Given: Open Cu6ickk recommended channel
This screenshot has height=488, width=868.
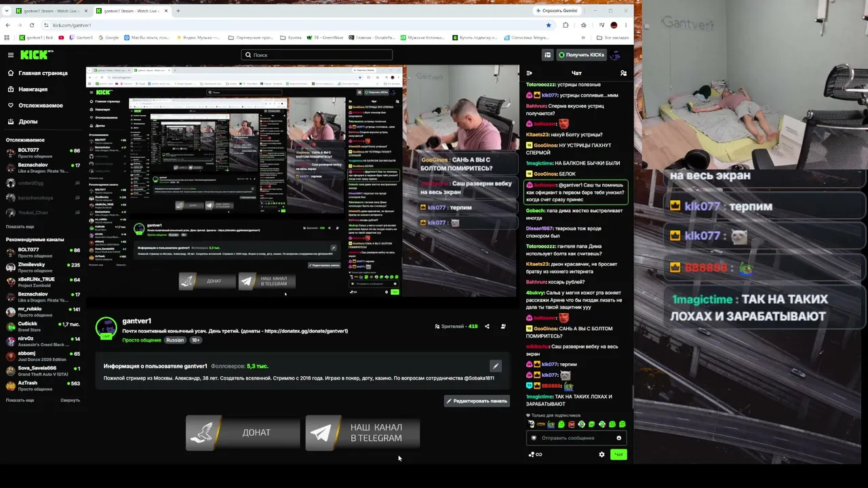Looking at the screenshot, I should 43,327.
